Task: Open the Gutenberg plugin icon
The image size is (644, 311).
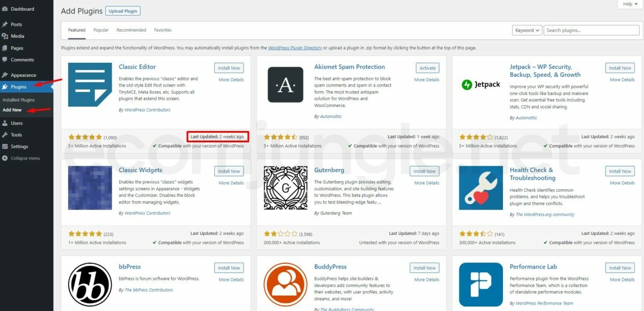Action: 285,188
